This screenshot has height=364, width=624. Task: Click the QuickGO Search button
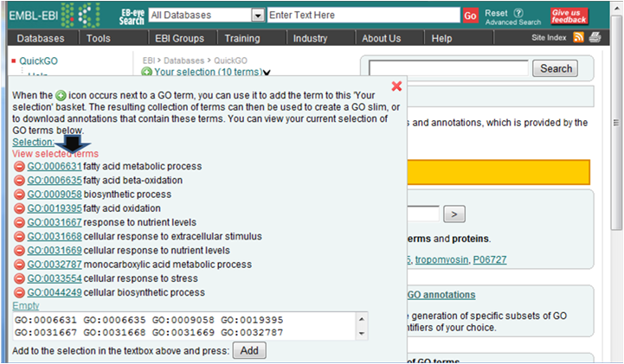pos(556,68)
